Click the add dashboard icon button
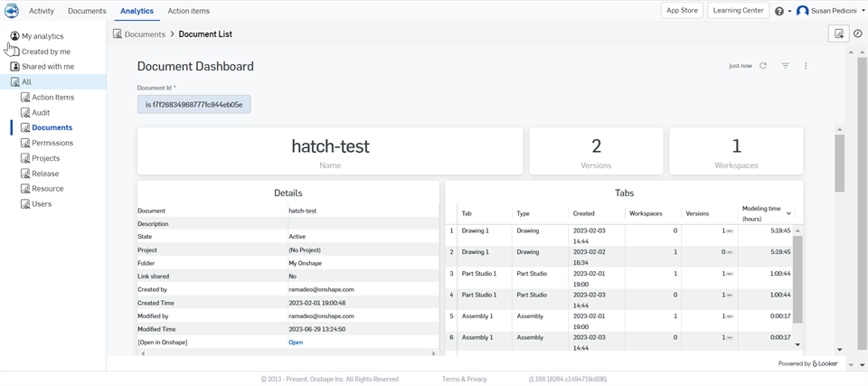Viewport: 868px width, 386px height. (839, 33)
